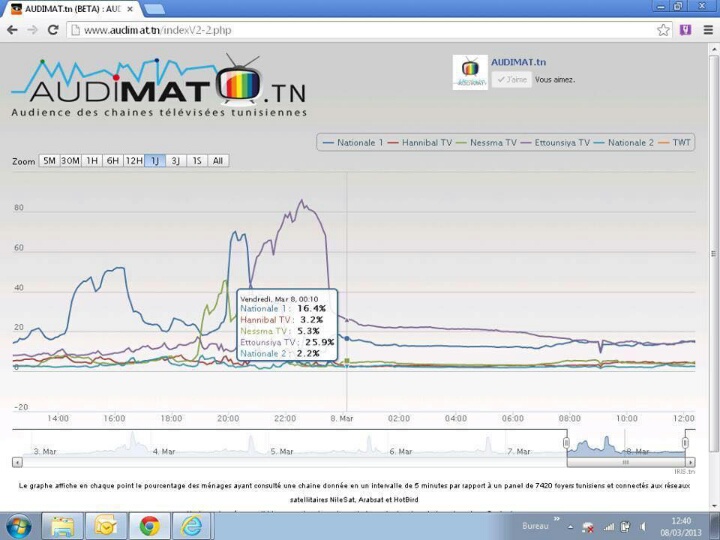Viewport: 720px width, 540px height.
Task: Open the AUDIMAT.tn Facebook page thumbnail
Action: pyautogui.click(x=470, y=73)
